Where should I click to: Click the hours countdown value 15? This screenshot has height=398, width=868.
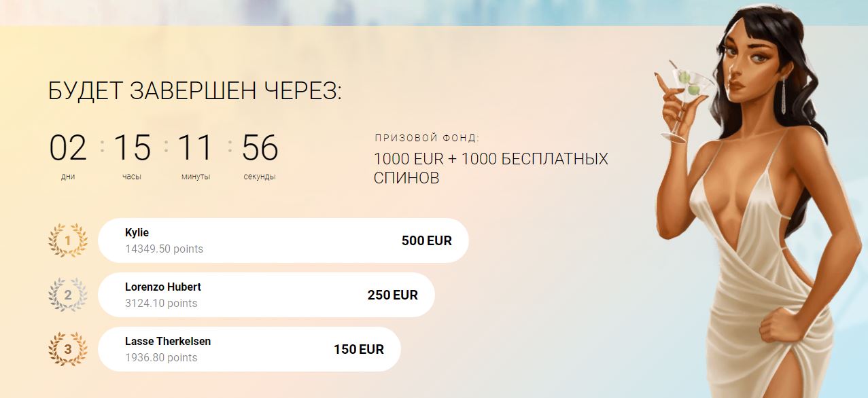point(132,148)
